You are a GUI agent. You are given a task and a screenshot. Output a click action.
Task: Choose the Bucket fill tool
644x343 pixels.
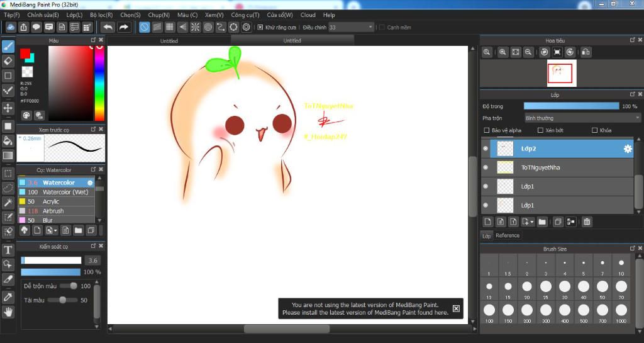point(8,140)
